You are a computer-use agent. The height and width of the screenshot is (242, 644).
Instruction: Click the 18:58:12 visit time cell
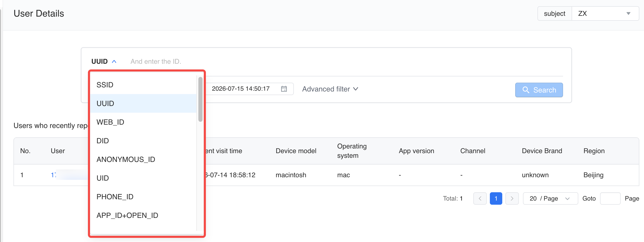(231, 175)
